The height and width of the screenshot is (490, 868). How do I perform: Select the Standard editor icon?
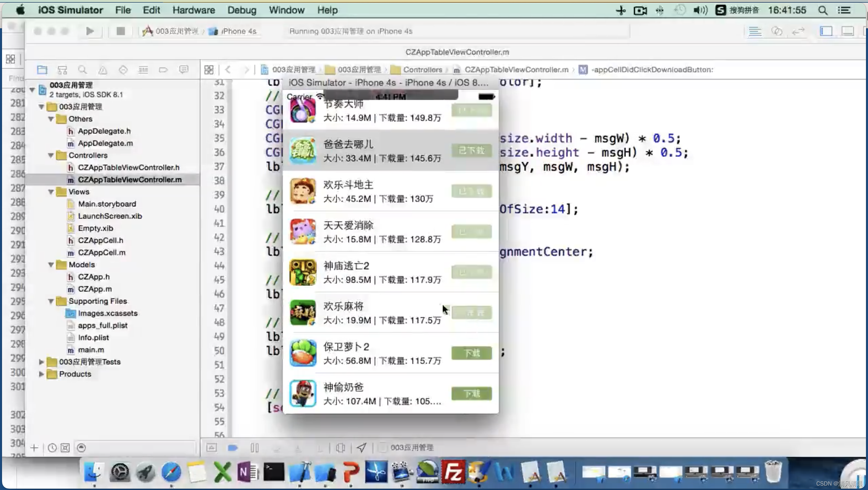point(755,31)
